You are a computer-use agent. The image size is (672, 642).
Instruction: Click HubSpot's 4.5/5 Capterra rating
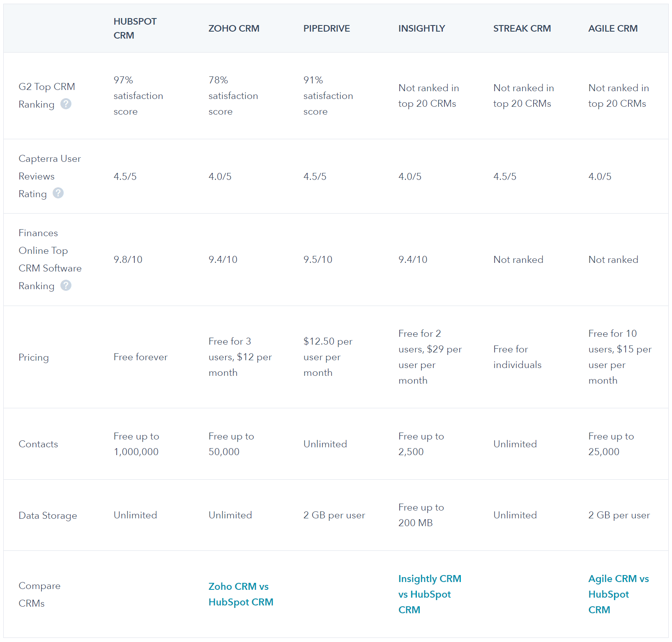[x=125, y=176]
